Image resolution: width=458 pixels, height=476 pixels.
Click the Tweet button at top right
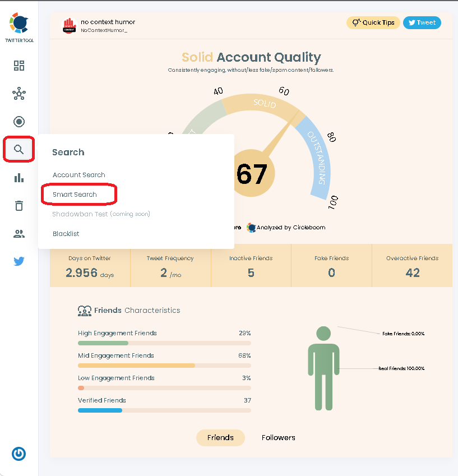(422, 22)
